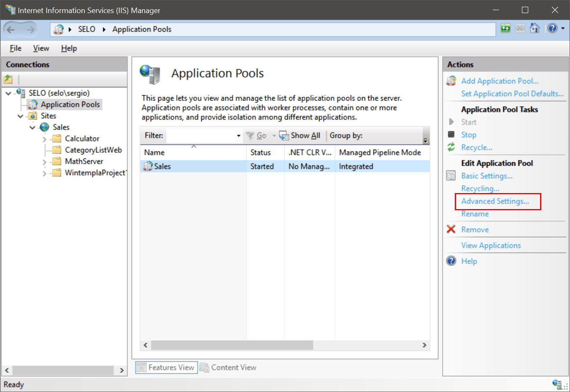
Task: Click the Recycle green arrows icon
Action: [451, 147]
